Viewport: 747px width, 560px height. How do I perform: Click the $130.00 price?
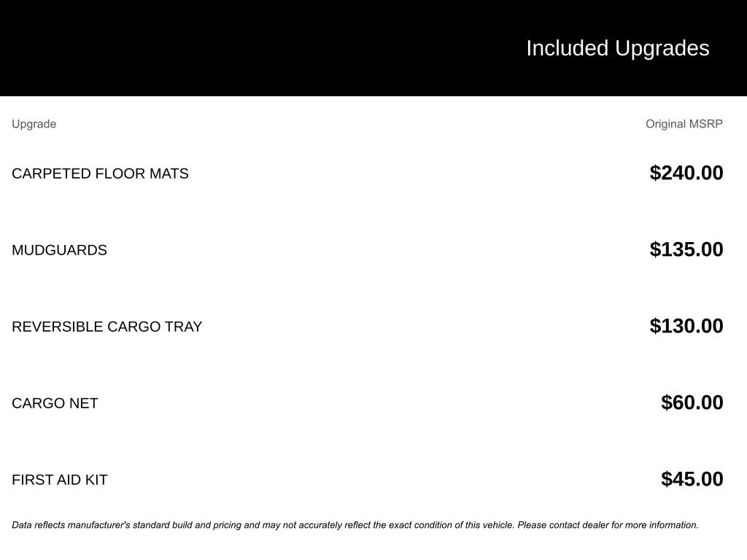686,326
